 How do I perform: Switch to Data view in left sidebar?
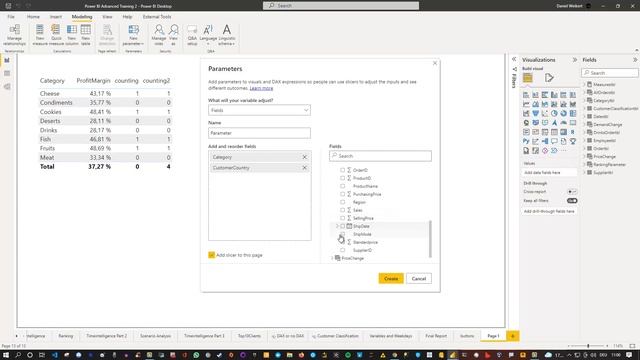tap(7, 73)
